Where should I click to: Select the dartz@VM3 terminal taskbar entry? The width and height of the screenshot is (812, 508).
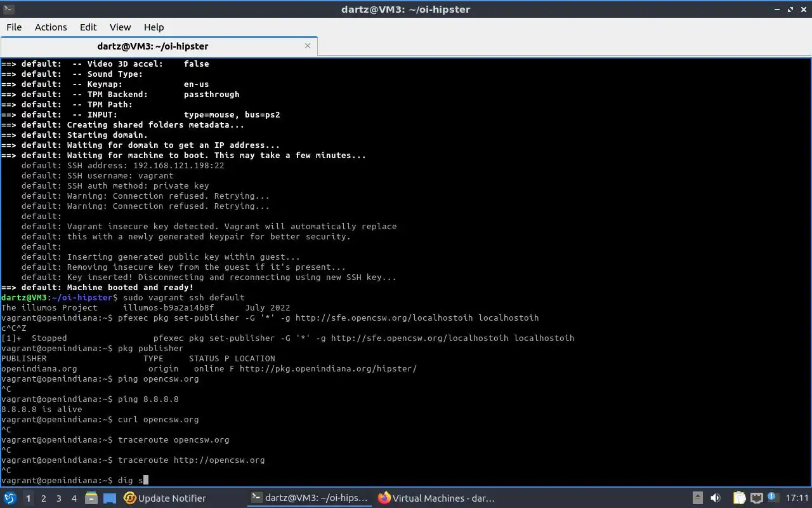[310, 498]
